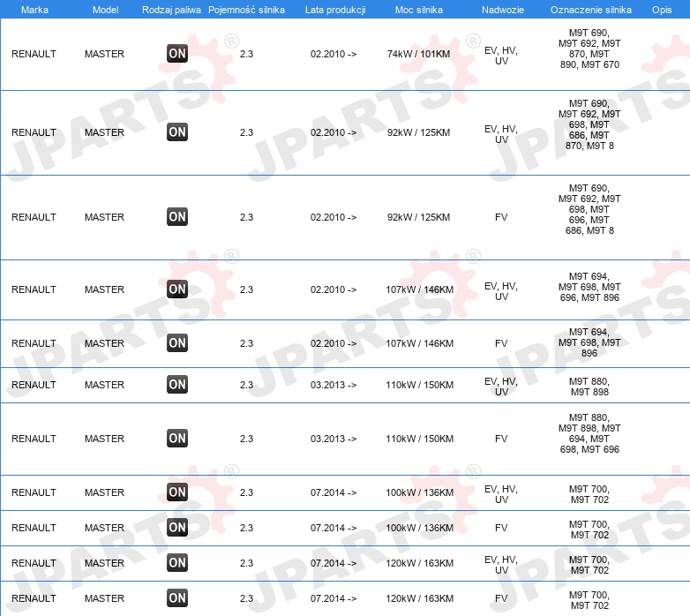Select 120kW / 163KM in the FV row
Screen dimensions: 690x616
[x=419, y=598]
